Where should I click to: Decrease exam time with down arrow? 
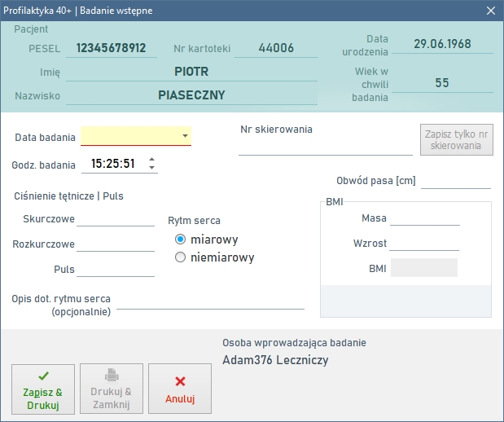(x=151, y=168)
